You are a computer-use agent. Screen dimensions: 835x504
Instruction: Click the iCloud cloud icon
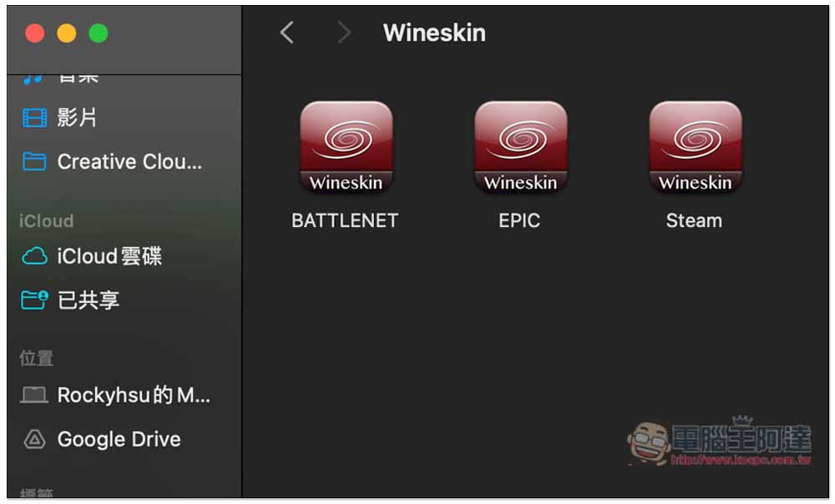(34, 256)
